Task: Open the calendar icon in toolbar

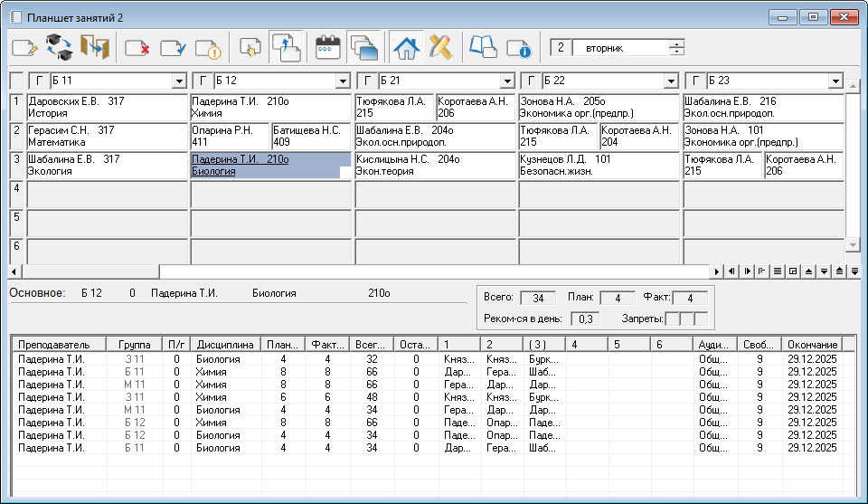Action: click(x=327, y=46)
